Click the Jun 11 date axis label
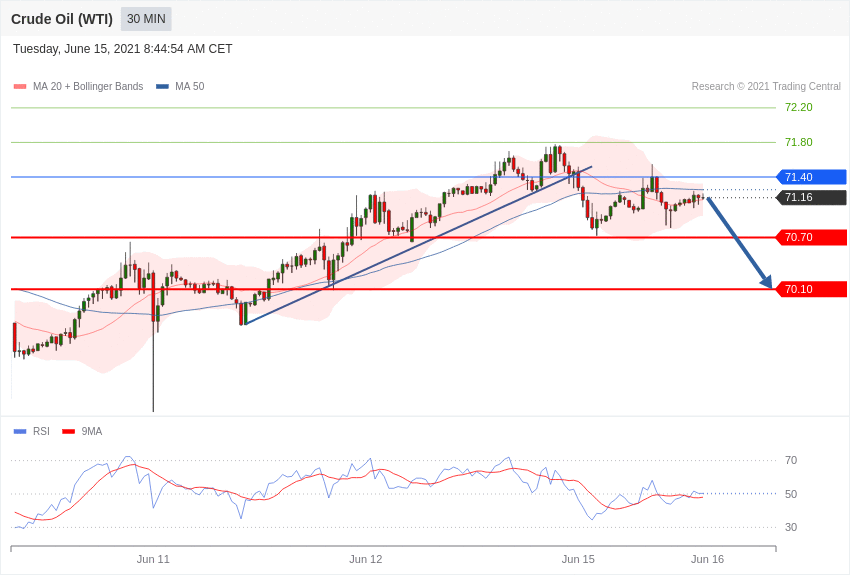The width and height of the screenshot is (850, 576). (153, 559)
